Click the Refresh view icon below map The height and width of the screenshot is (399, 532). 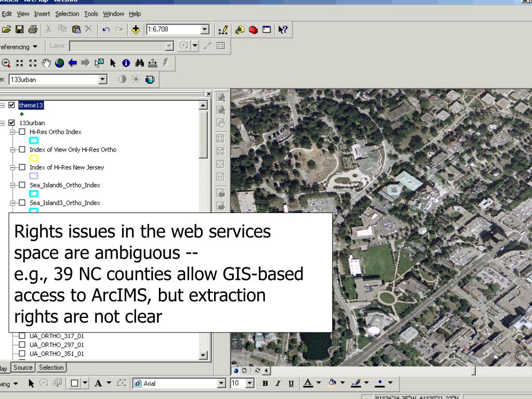[258, 370]
